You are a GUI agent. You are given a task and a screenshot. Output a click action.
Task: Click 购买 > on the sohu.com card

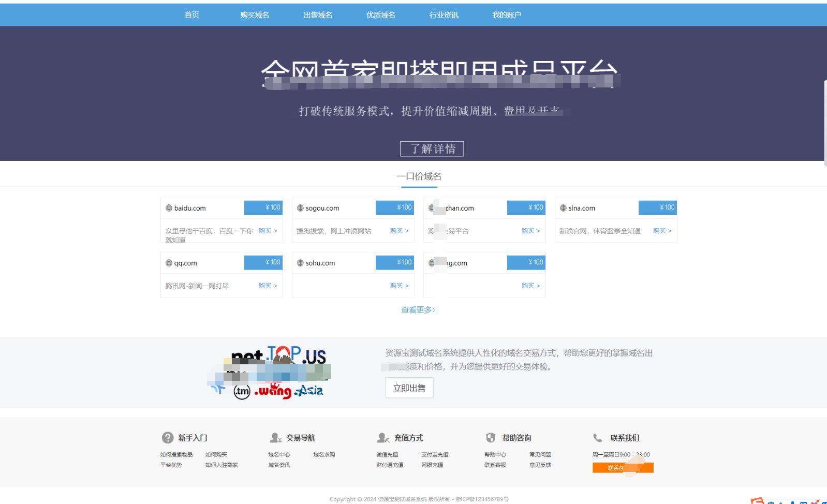400,286
